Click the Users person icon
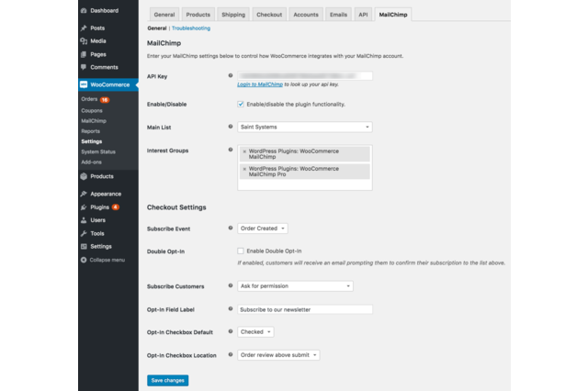This screenshot has width=588, height=391. 84,220
